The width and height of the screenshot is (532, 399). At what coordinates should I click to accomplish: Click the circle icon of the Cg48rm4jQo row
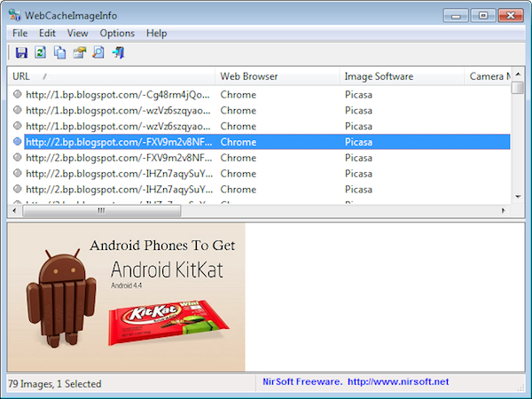(18, 94)
